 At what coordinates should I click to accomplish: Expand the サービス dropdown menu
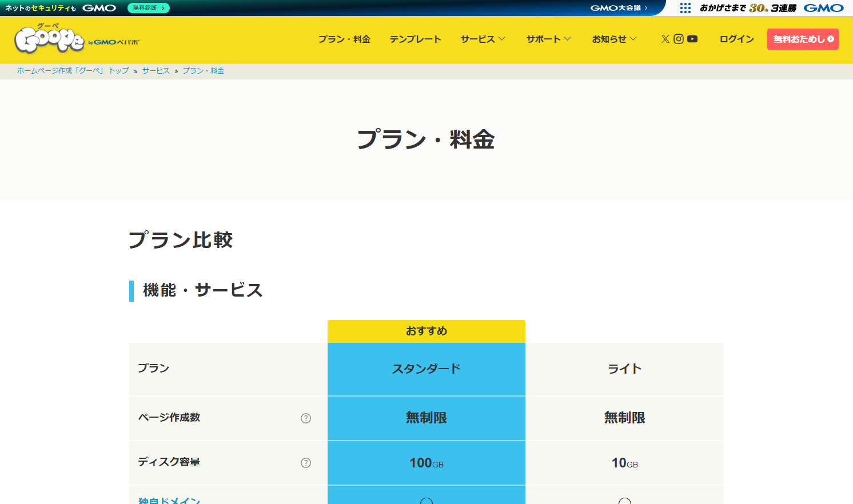click(x=482, y=39)
